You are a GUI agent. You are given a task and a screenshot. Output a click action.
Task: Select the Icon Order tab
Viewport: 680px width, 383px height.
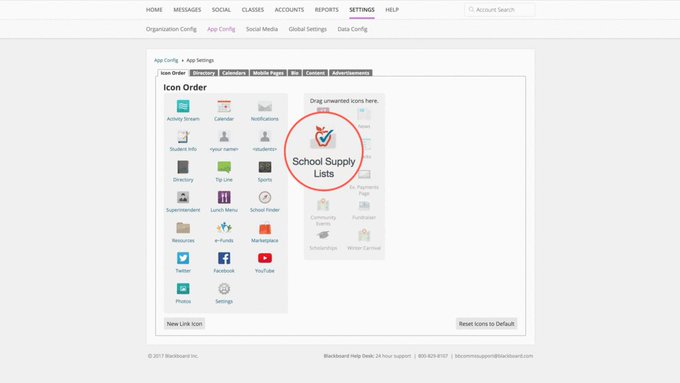point(173,73)
